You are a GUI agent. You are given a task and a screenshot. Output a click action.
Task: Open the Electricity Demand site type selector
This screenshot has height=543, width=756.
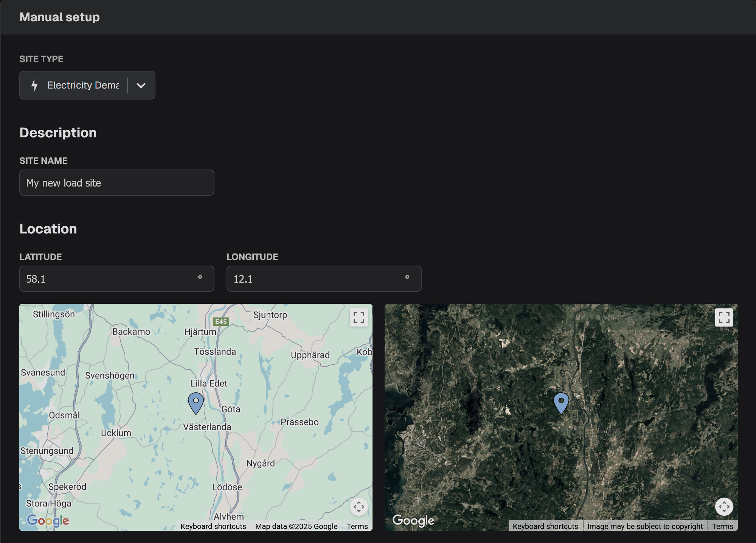tap(83, 86)
